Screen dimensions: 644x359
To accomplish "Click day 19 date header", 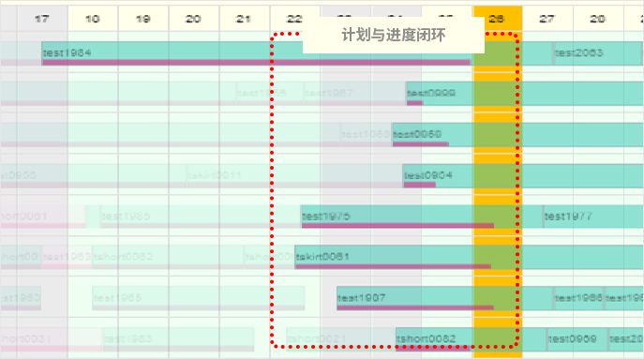I will 143,19.
